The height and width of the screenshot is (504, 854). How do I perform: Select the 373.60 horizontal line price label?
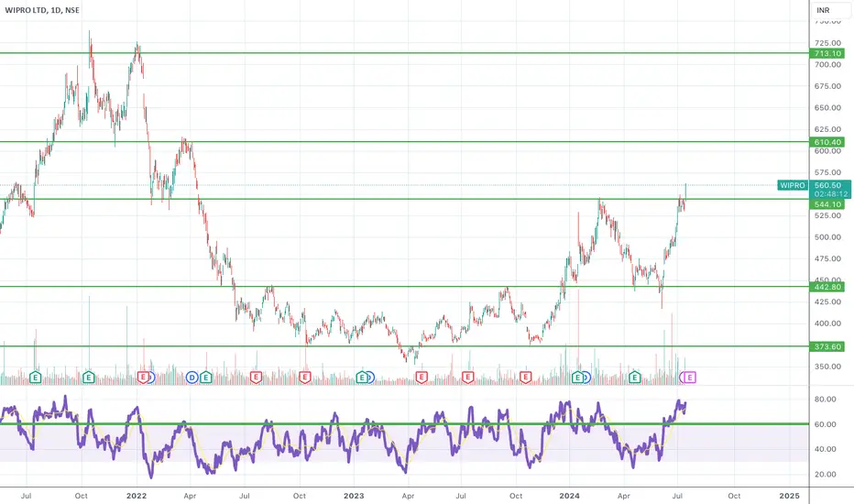[x=827, y=346]
